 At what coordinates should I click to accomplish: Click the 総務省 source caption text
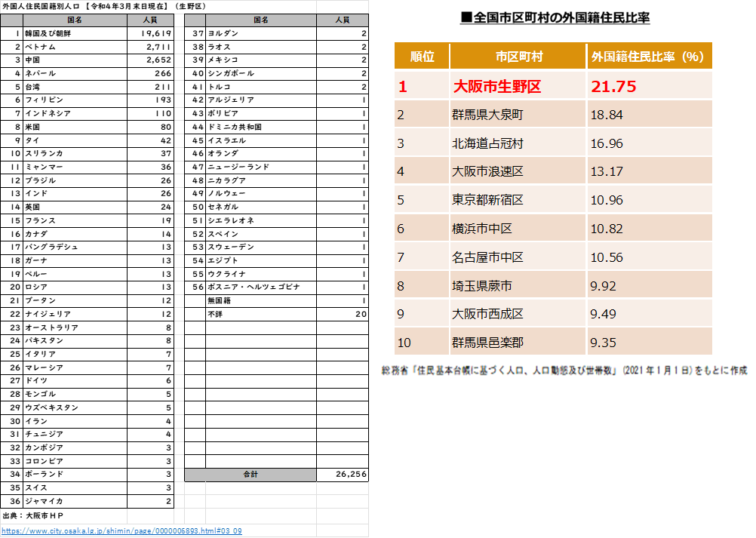(x=564, y=370)
